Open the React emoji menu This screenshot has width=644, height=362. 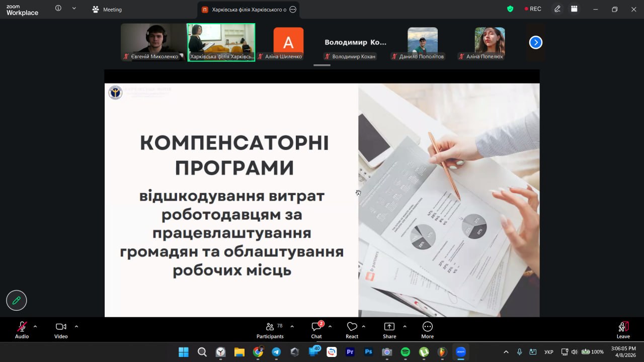(x=352, y=329)
